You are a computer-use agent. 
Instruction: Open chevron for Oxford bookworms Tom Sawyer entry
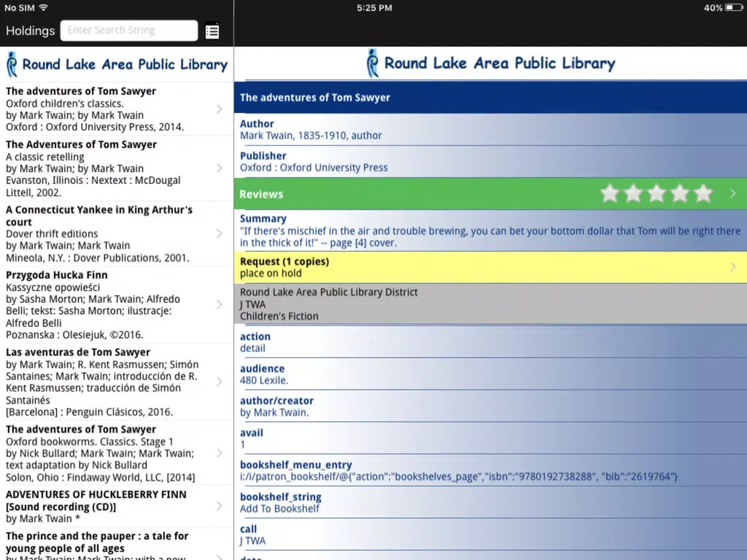pyautogui.click(x=219, y=453)
